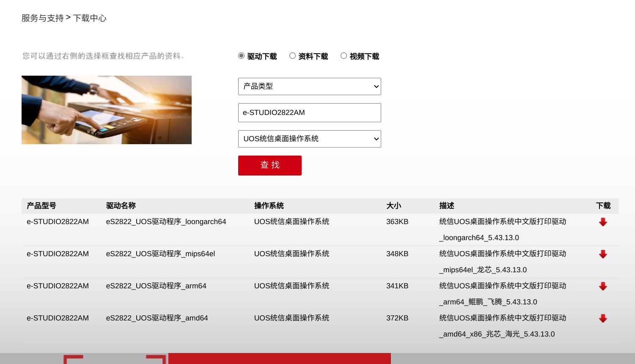This screenshot has height=364, width=635.
Task: Click description text _amd64_x86_兆芯_海光_5.43.13.0
Action: tap(497, 334)
